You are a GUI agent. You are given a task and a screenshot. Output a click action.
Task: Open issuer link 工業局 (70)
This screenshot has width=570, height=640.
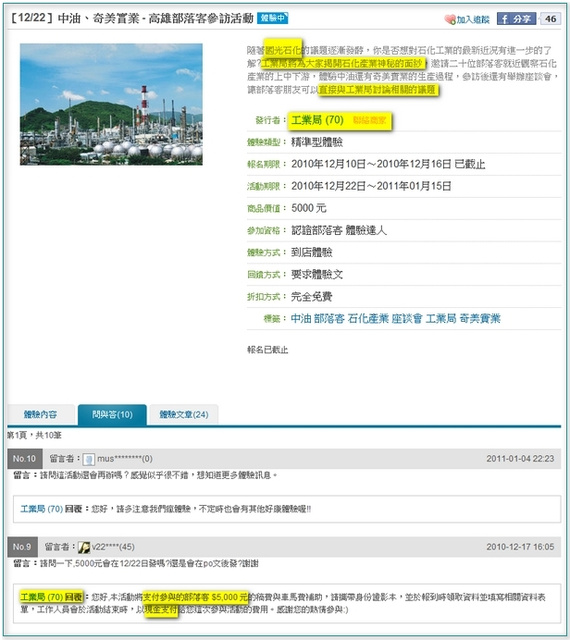[x=317, y=120]
